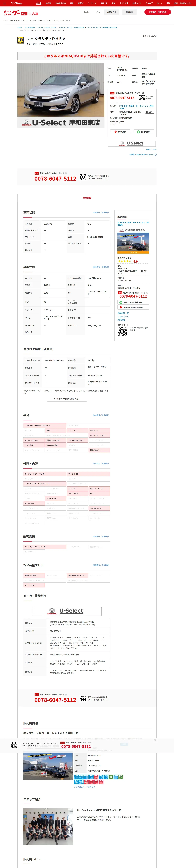
Task: Open the カタログ navigation item
Action: [x=149, y=3]
